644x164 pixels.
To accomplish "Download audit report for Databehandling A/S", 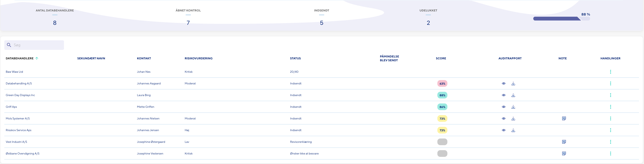I will (x=513, y=84).
